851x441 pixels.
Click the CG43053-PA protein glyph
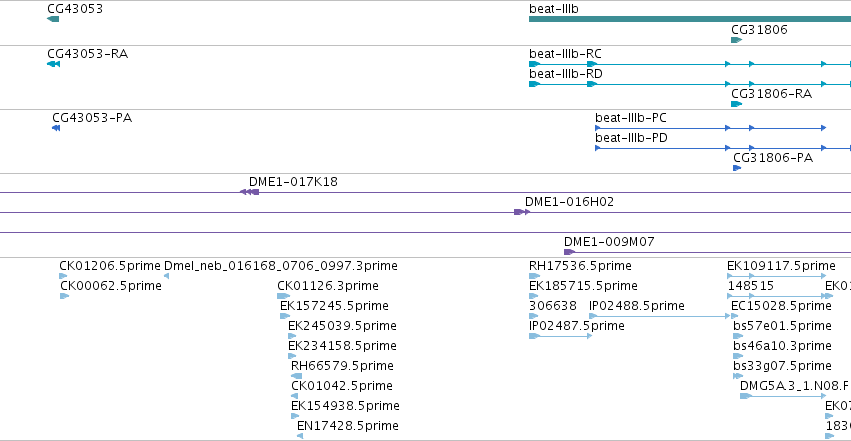(56, 128)
